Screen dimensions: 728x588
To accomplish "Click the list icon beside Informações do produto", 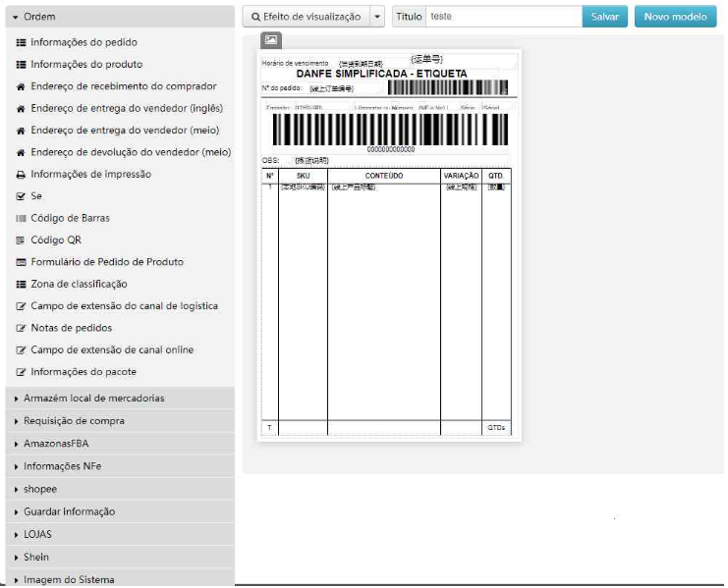I will [x=21, y=65].
